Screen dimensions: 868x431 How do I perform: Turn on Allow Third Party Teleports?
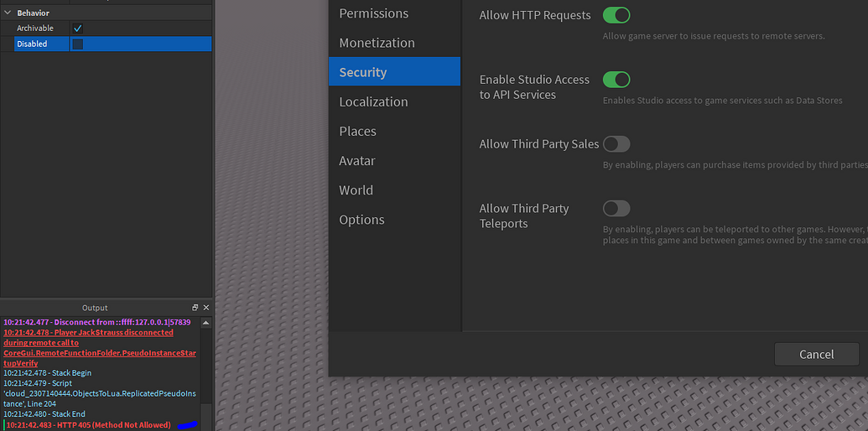coord(616,209)
